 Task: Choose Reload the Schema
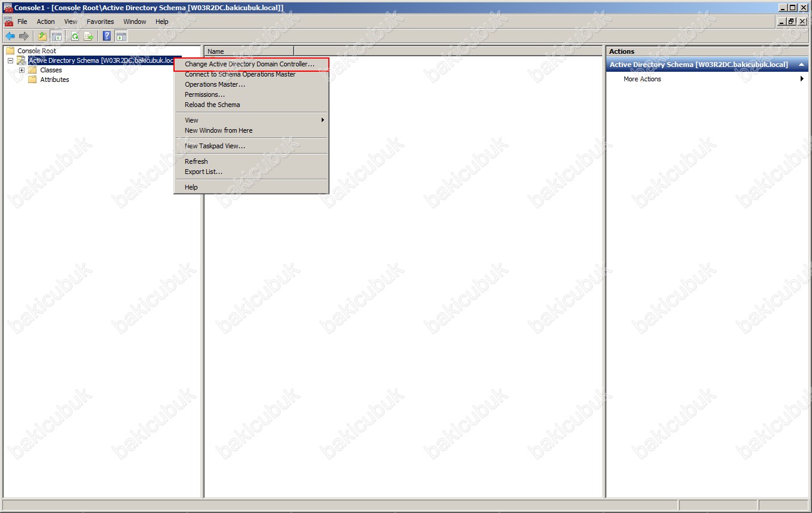pos(251,105)
